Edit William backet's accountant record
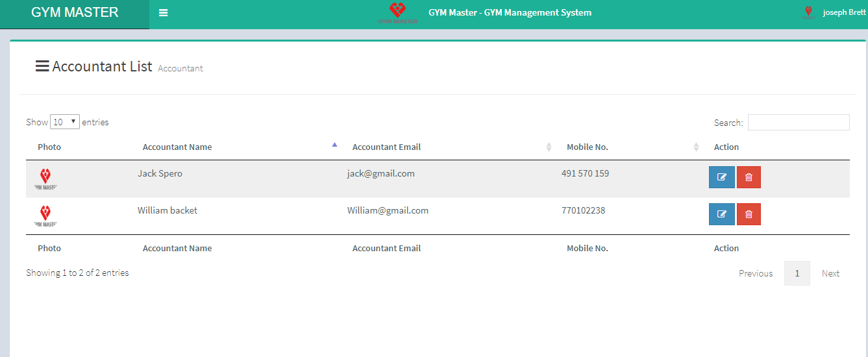This screenshot has height=357, width=868. [x=721, y=214]
